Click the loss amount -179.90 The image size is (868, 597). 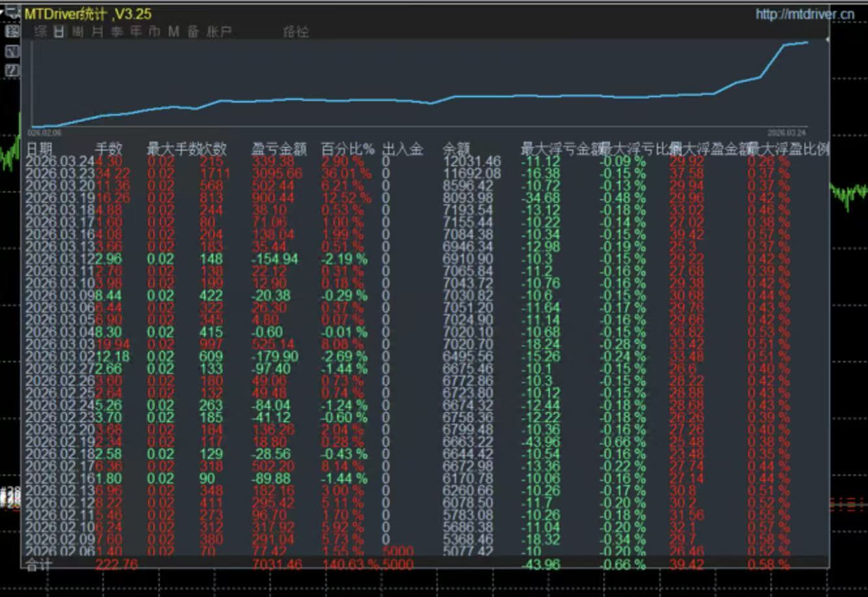[x=274, y=357]
